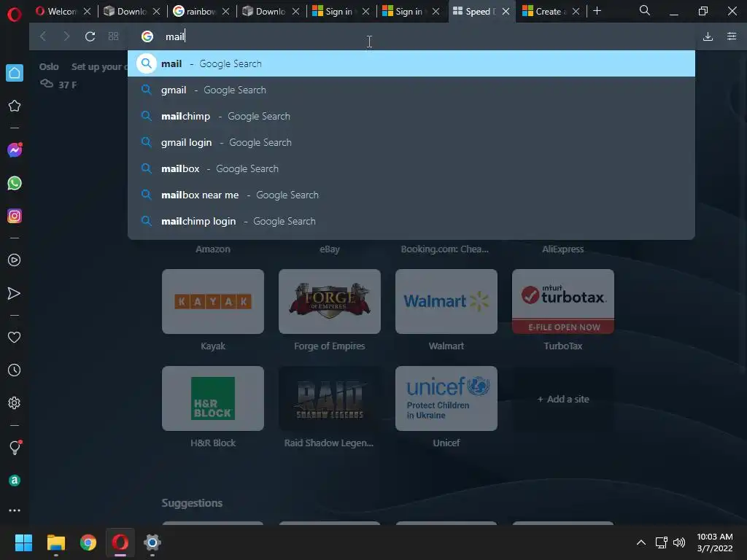Click Google search engine icon in address bar
Image resolution: width=747 pixels, height=560 pixels.
[x=147, y=36]
